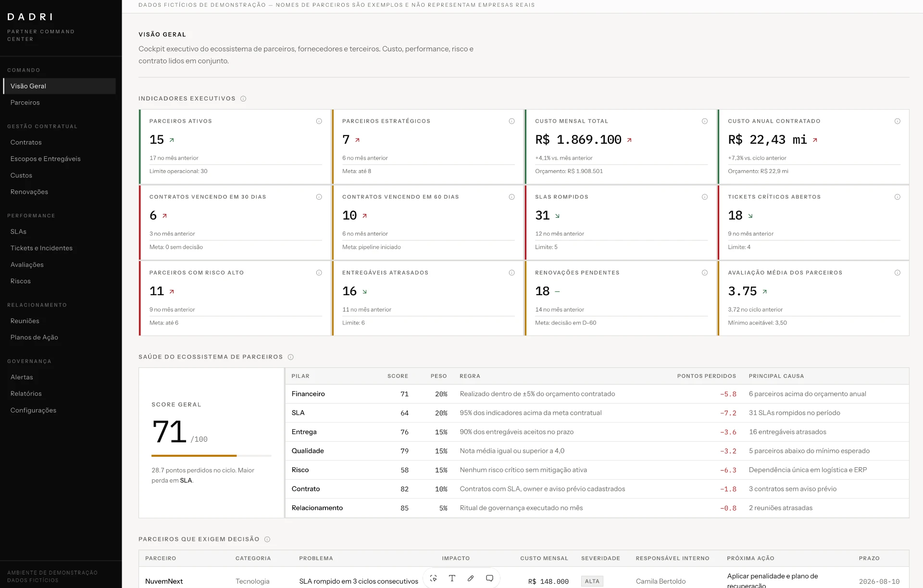Click the Prazo column header
The width and height of the screenshot is (923, 588).
[x=869, y=558]
